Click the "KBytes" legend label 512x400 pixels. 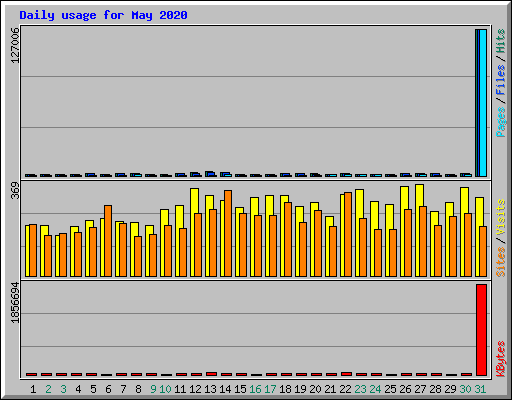[x=500, y=359]
